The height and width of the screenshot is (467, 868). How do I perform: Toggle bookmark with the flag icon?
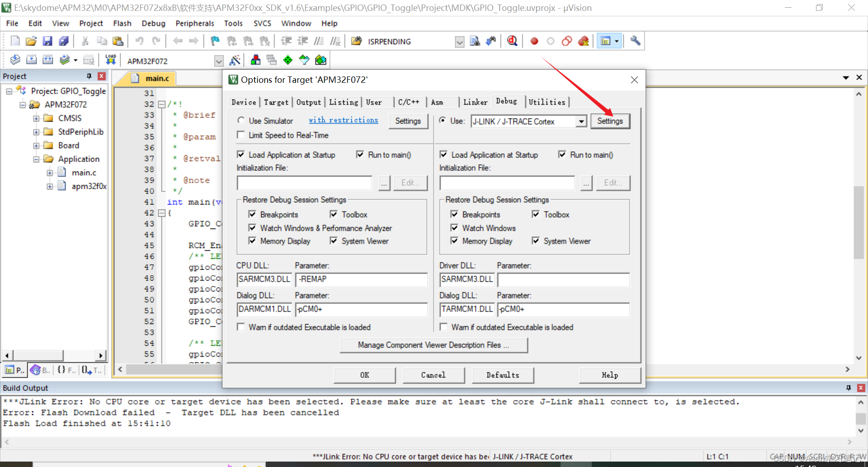tap(215, 41)
